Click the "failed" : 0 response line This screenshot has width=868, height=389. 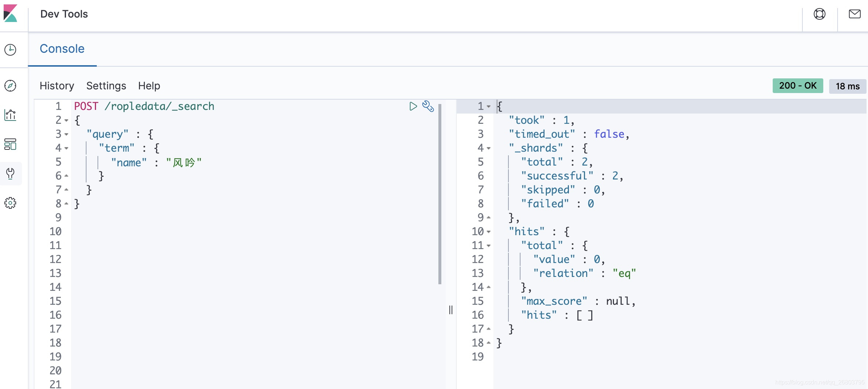click(558, 204)
